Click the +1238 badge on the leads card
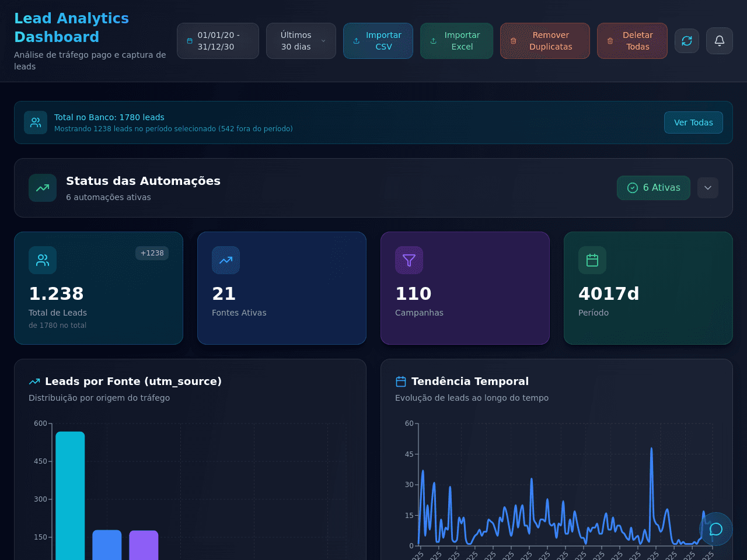 point(152,253)
